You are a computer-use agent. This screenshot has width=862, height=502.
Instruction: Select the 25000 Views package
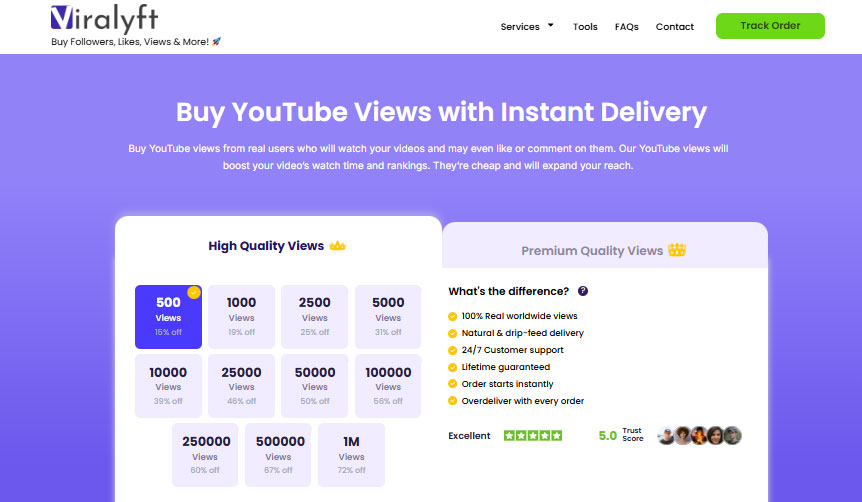coord(241,386)
